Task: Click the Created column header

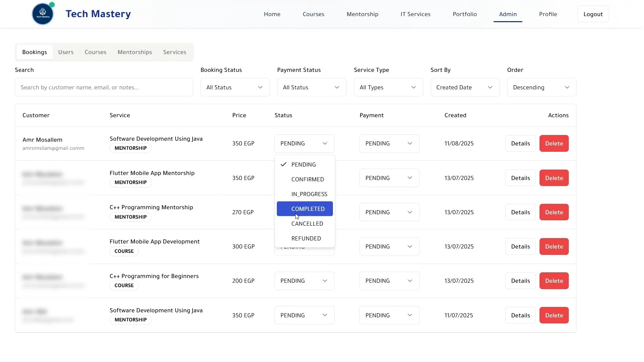Action: [x=455, y=115]
